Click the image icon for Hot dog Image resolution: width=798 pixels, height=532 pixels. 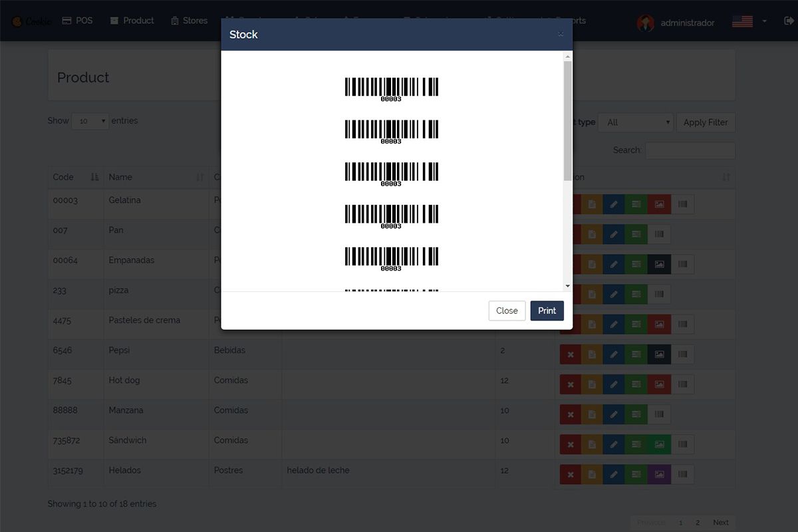[x=659, y=384]
